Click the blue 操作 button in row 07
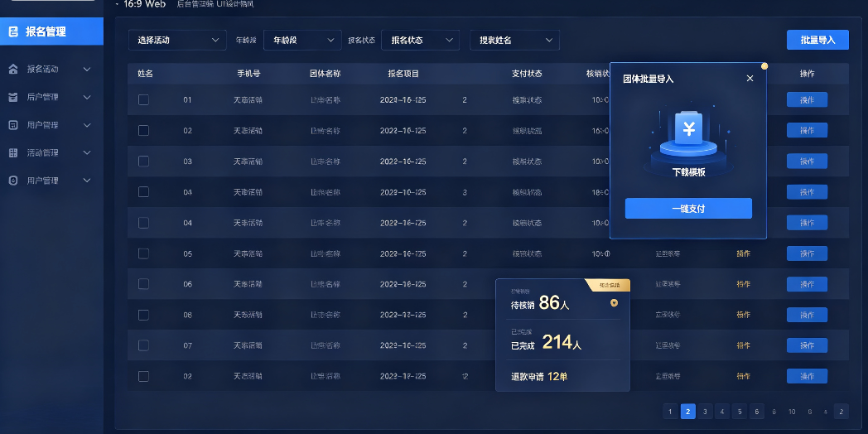Viewport: 868px width, 434px height. 807,345
